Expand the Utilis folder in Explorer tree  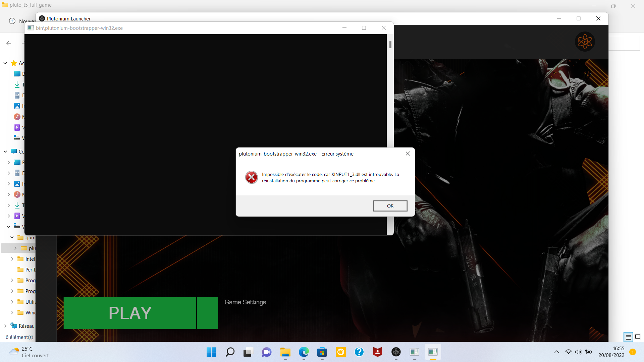(12, 302)
